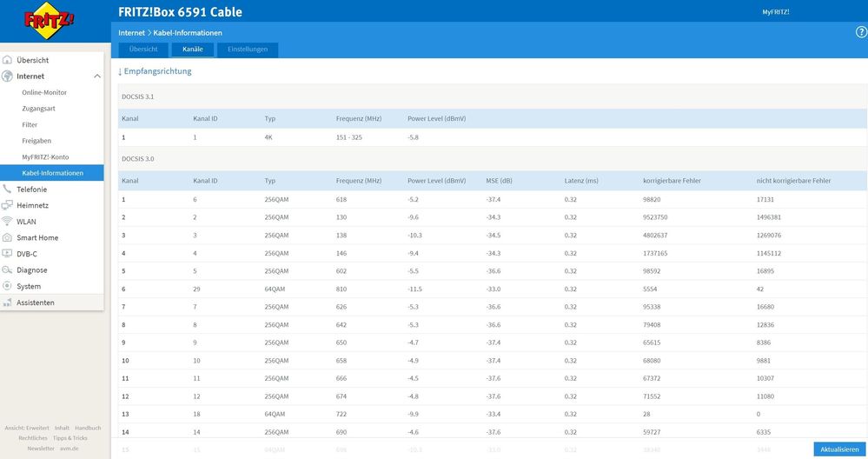The image size is (868, 459).
Task: Collapse the Internet menu chevron
Action: pyautogui.click(x=96, y=76)
